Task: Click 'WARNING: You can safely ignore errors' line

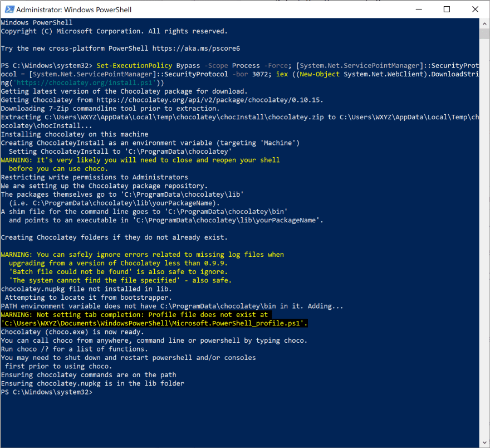Action: click(142, 255)
